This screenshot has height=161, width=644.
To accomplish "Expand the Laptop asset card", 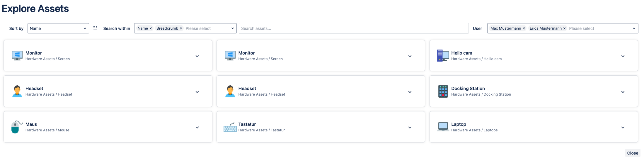I will [623, 127].
